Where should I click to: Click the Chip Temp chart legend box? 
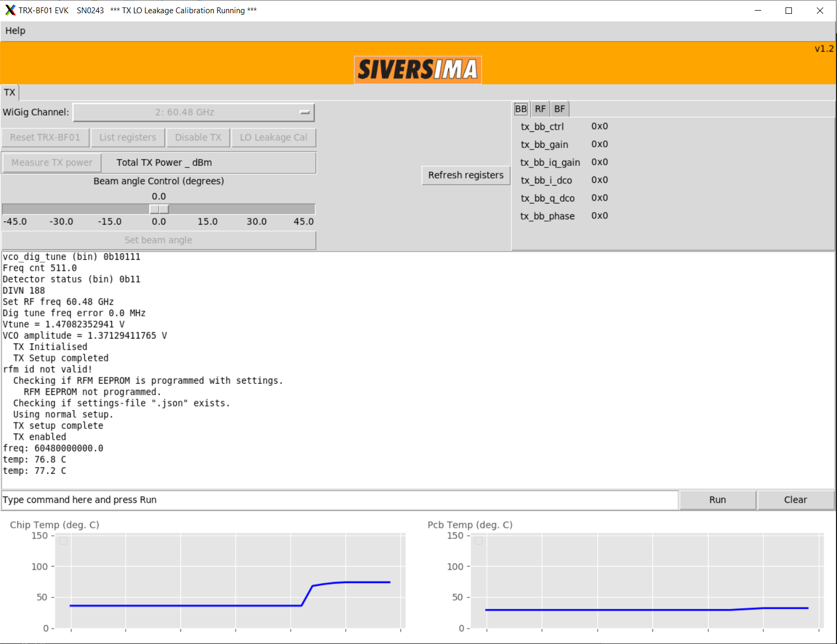point(64,541)
